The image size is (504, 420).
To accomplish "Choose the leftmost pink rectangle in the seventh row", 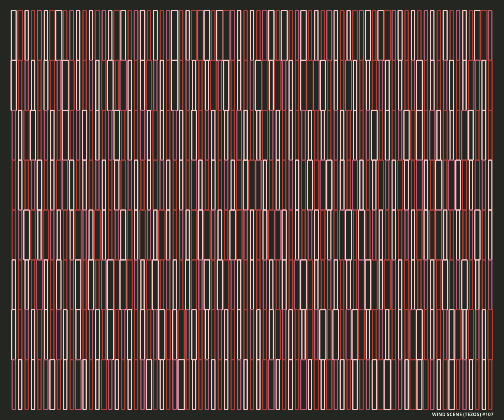I will coord(14,334).
